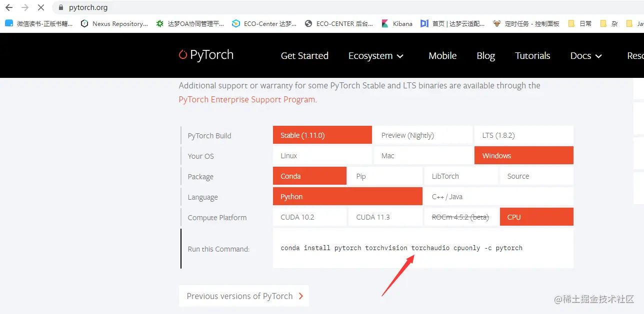Choose the CUDA 10.2 compute platform
Screen dimensions: 644x314
click(x=309, y=217)
